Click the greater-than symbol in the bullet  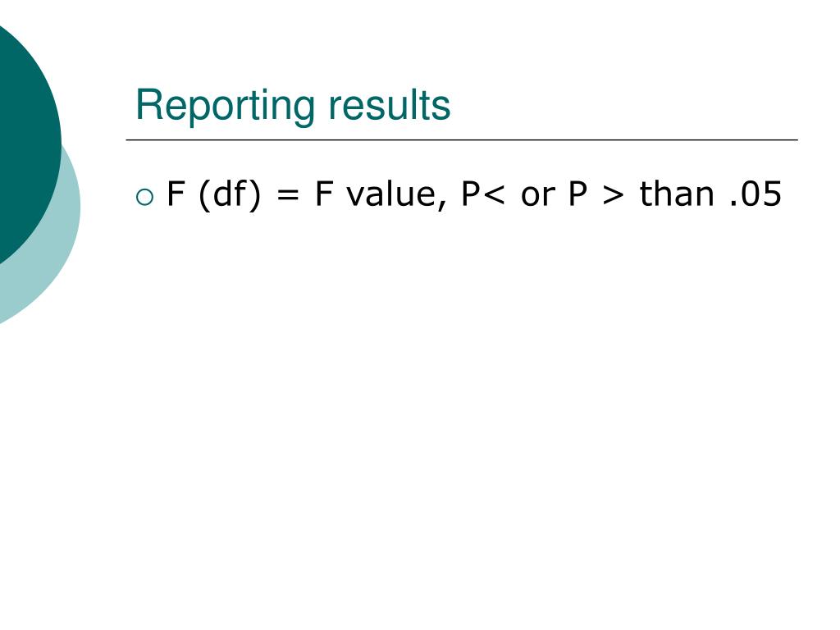coord(614,194)
